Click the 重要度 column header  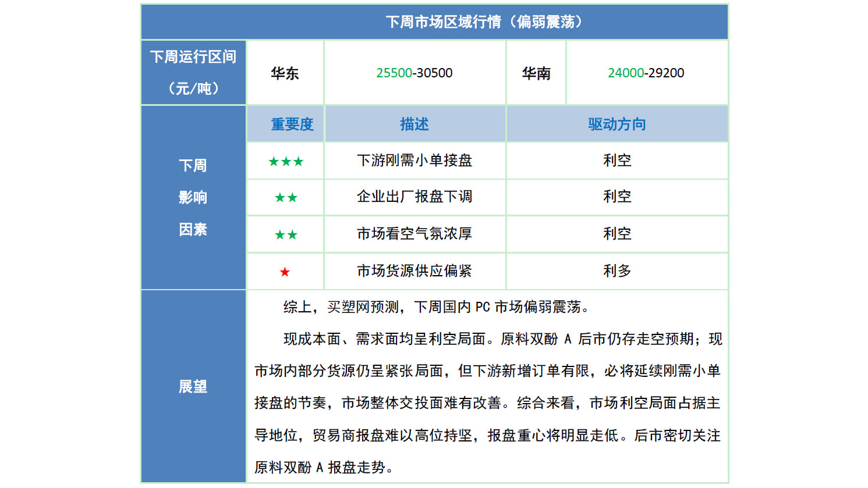(292, 124)
